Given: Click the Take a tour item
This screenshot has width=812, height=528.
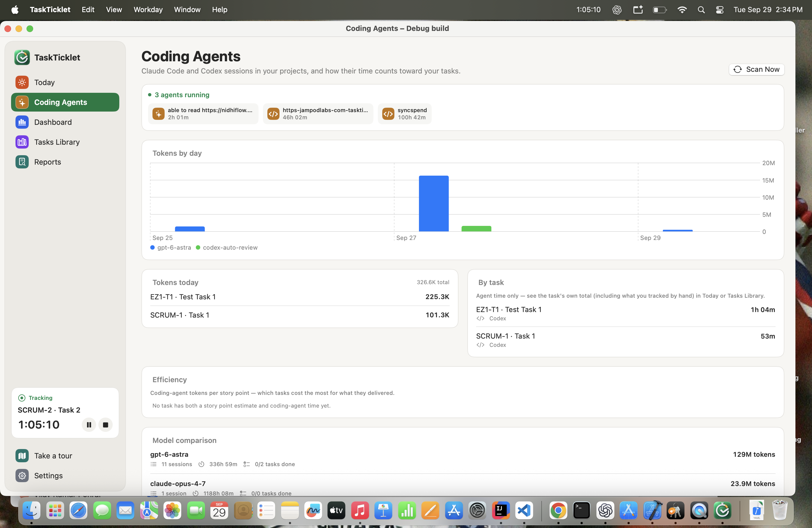Looking at the screenshot, I should (65, 456).
